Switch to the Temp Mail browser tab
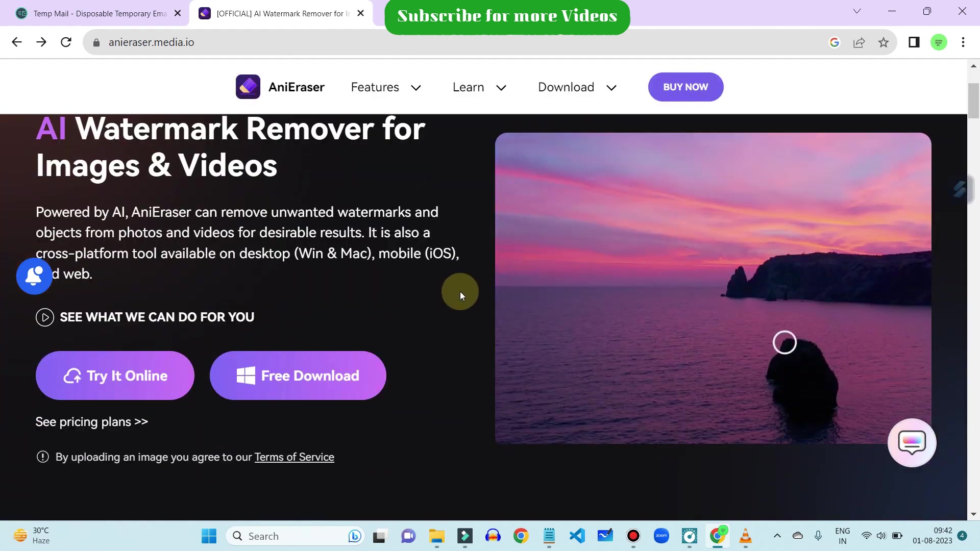980x551 pixels. point(92,13)
